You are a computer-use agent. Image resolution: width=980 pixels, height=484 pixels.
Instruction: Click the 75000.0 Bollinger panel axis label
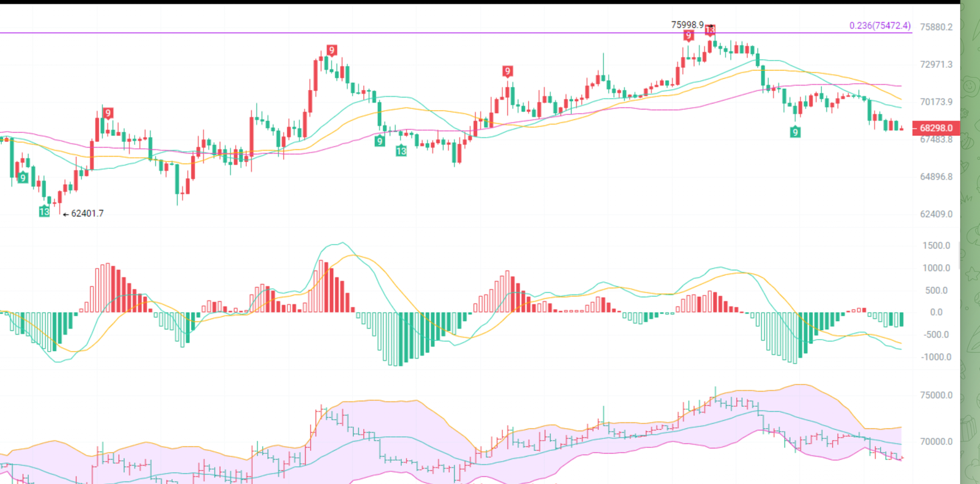936,395
